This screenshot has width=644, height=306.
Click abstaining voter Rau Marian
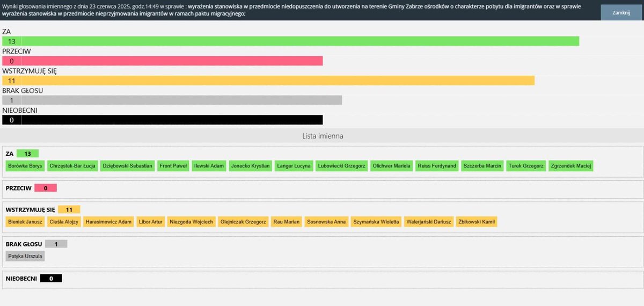pyautogui.click(x=287, y=222)
